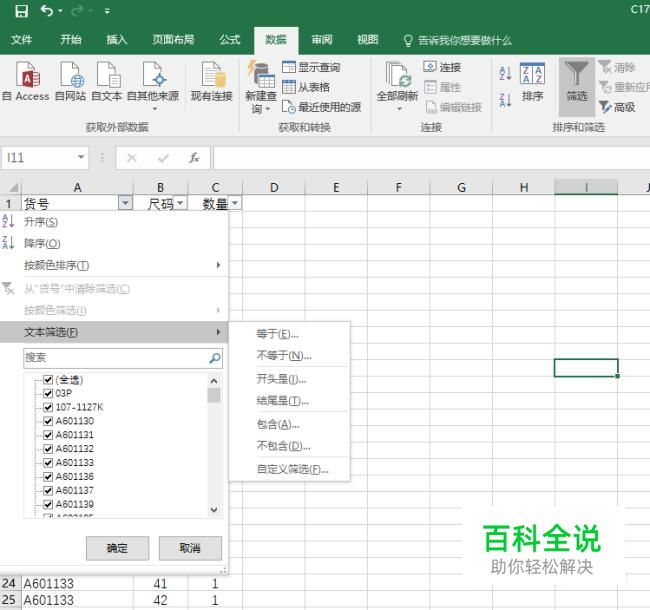Screen dimensions: 650x610
Task: Choose 升序 sort in filter menu
Action: pyautogui.click(x=114, y=222)
